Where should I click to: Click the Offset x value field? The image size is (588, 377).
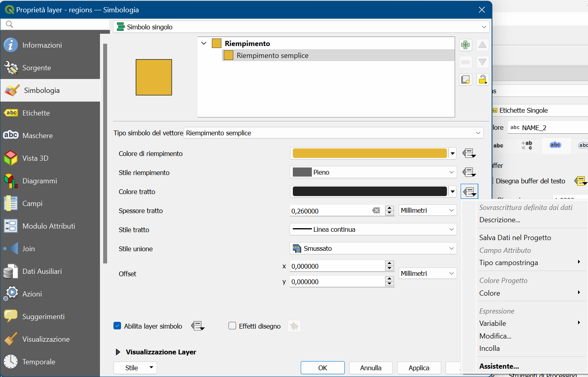point(337,266)
